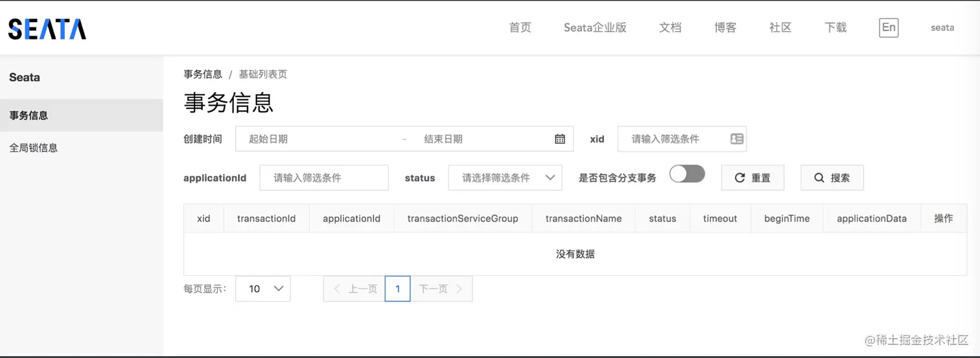The height and width of the screenshot is (358, 980).
Task: Open Seata企业版 navigation item
Action: [x=595, y=27]
